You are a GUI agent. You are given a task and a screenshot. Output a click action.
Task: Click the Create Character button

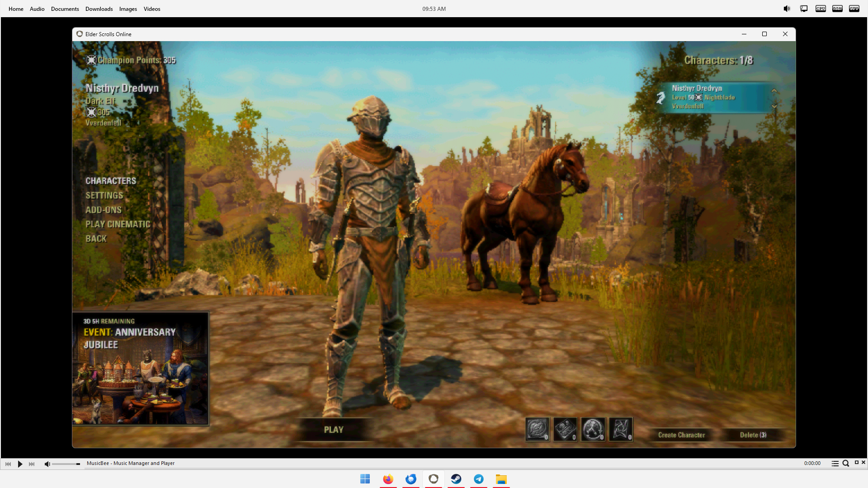[x=681, y=435]
